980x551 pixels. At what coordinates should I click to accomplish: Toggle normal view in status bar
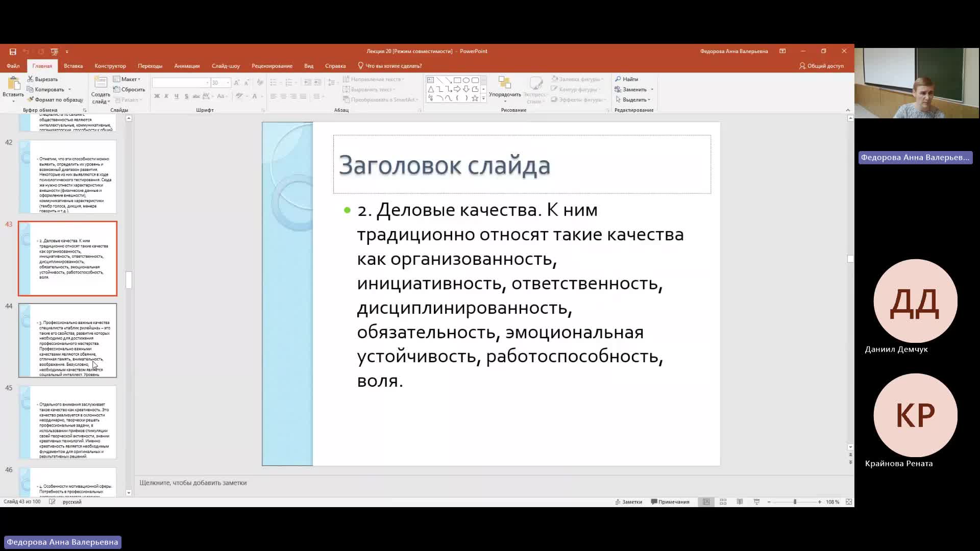[x=706, y=502]
